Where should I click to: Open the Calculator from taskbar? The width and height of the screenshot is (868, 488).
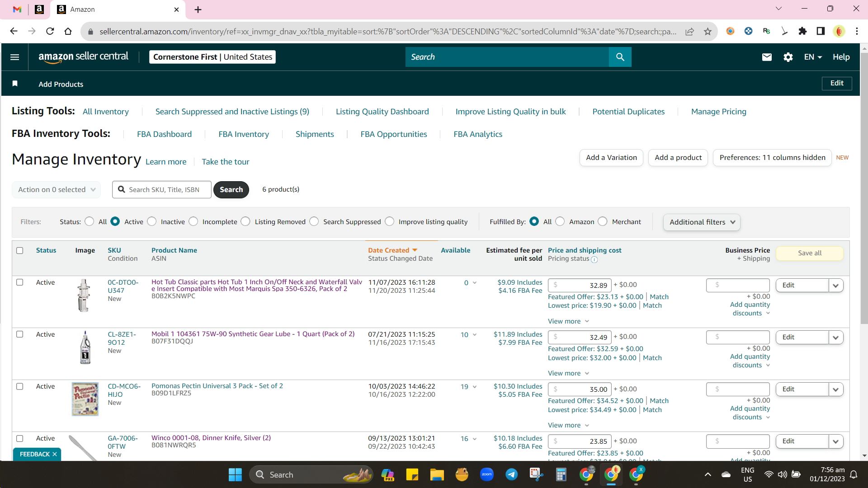pyautogui.click(x=561, y=474)
